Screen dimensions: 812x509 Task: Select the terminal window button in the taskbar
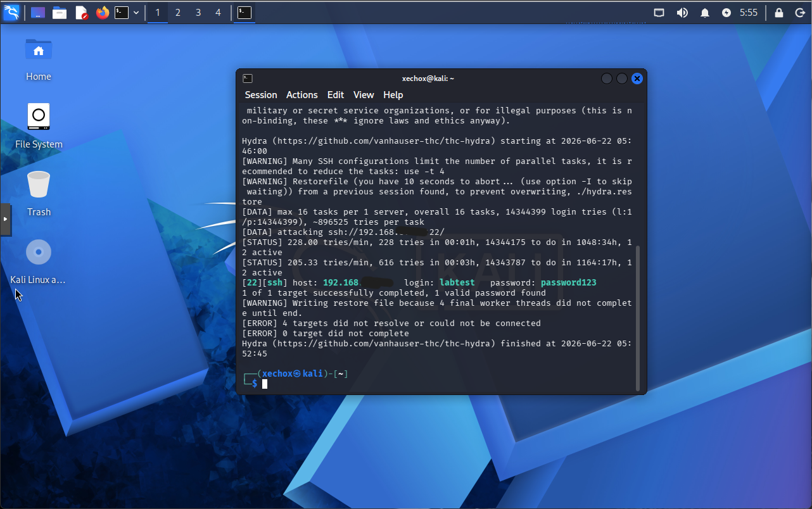coord(244,13)
